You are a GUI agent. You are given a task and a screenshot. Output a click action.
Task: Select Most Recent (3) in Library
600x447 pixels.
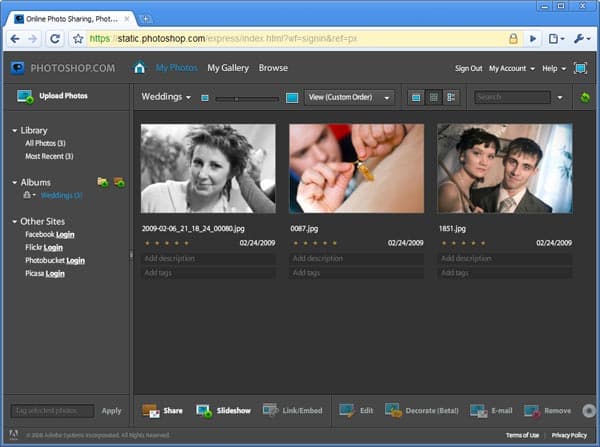pos(49,156)
